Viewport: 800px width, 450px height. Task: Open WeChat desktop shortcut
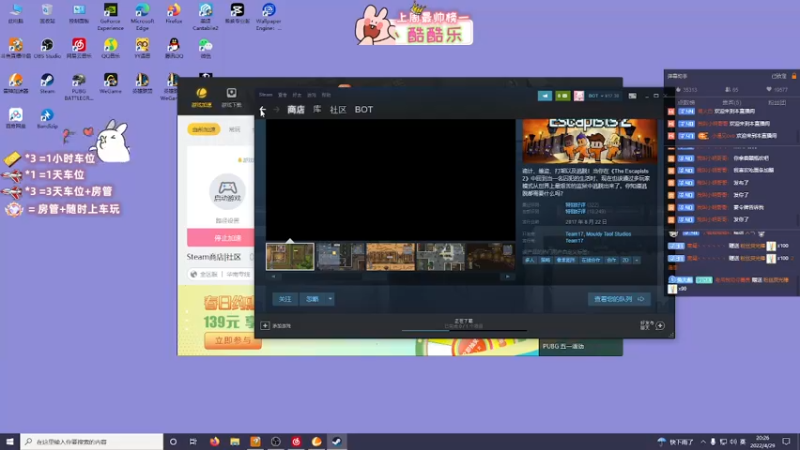(x=205, y=49)
